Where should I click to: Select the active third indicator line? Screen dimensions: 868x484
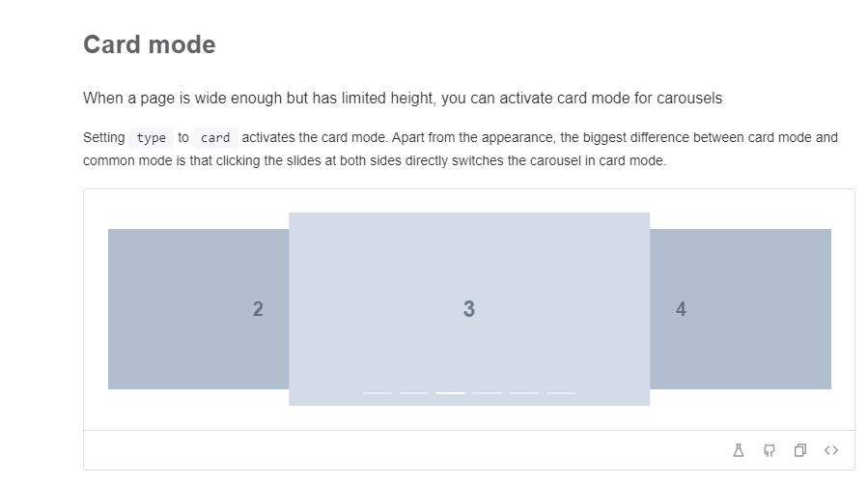pyautogui.click(x=451, y=392)
